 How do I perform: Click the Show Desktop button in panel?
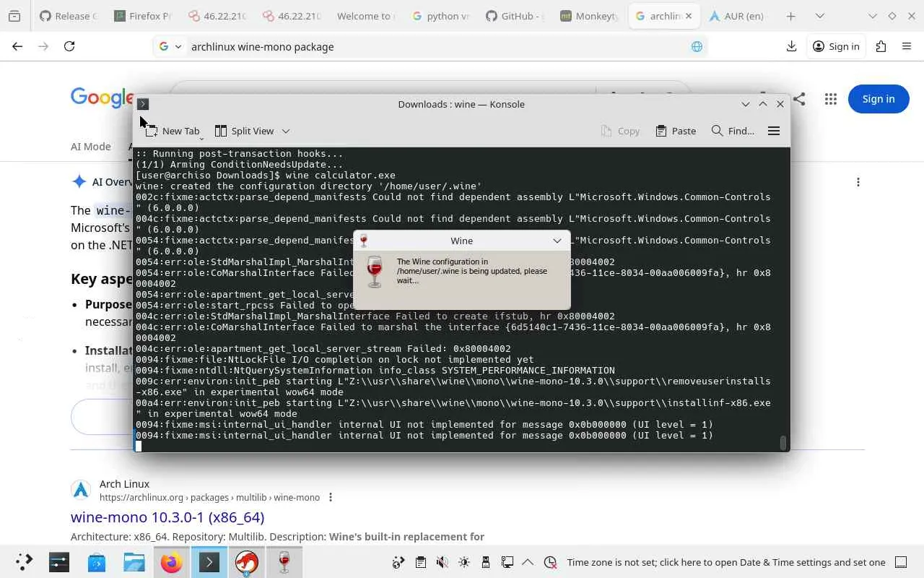click(901, 562)
